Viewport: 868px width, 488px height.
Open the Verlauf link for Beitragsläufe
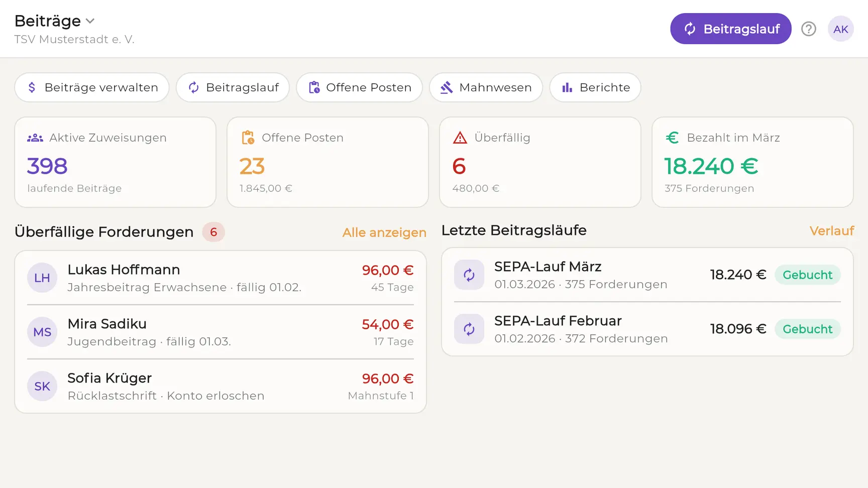pyautogui.click(x=832, y=231)
